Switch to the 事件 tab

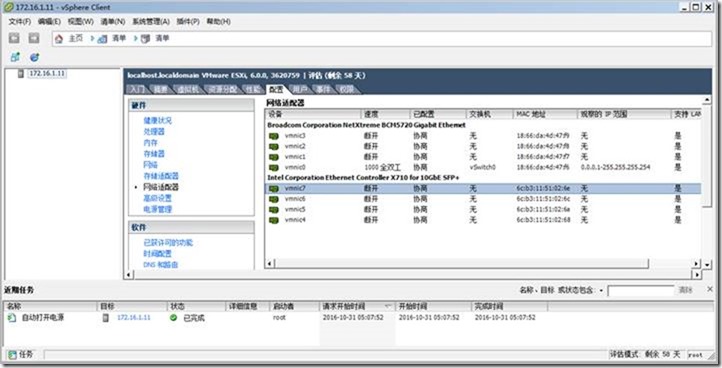(x=323, y=89)
